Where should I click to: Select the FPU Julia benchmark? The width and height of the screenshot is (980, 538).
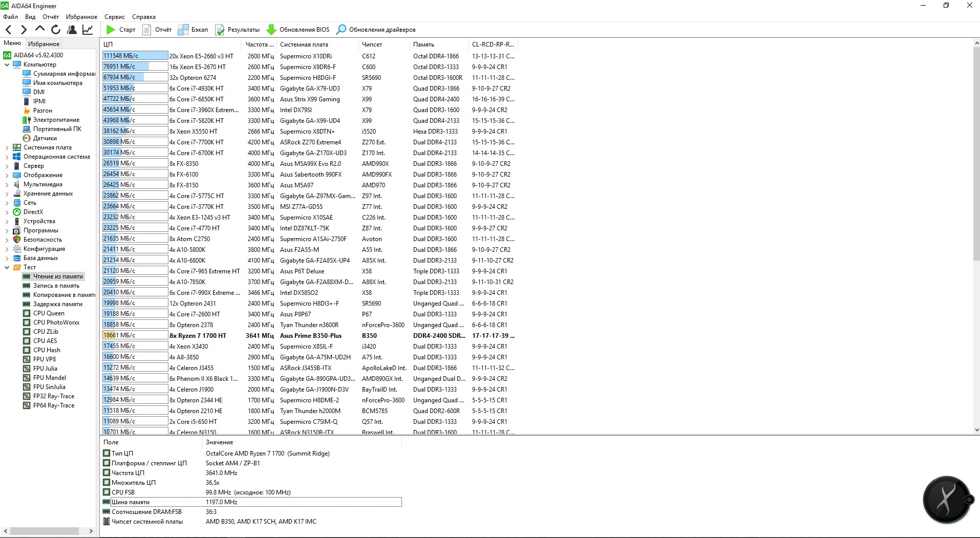[40, 369]
